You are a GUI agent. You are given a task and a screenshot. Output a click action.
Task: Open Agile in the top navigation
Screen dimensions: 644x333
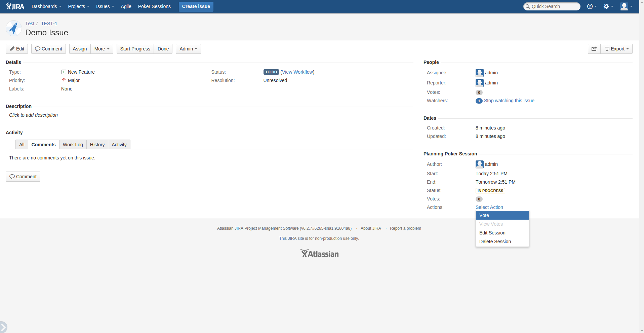point(126,6)
